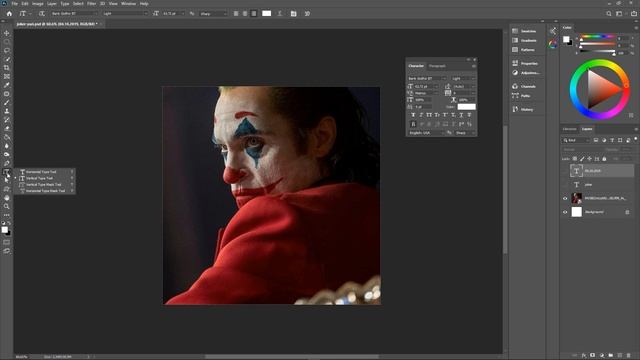
Task: Select the Hand tool
Action: [x=7, y=198]
